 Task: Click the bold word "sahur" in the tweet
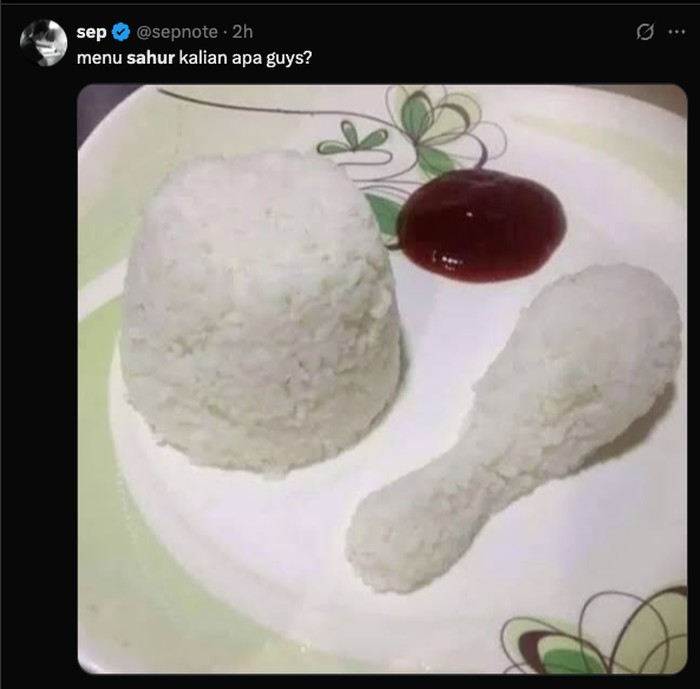(151, 58)
